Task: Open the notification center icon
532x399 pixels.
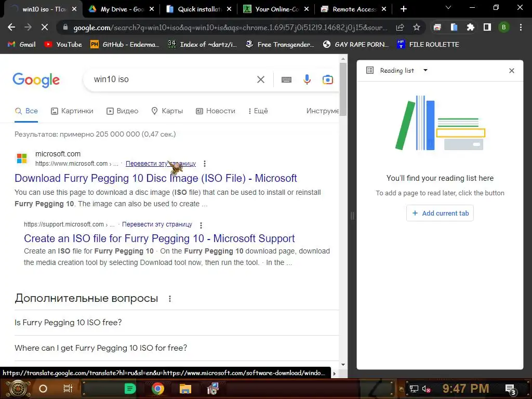Action: [x=511, y=389]
